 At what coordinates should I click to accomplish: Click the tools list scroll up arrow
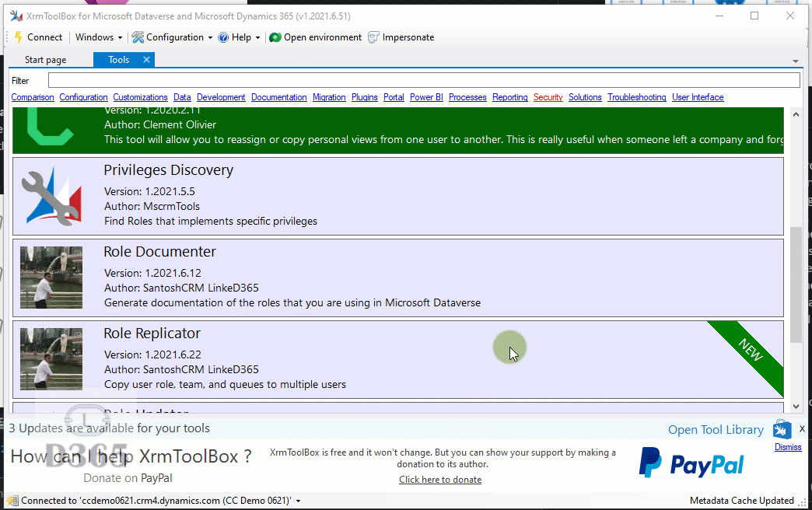coord(796,114)
